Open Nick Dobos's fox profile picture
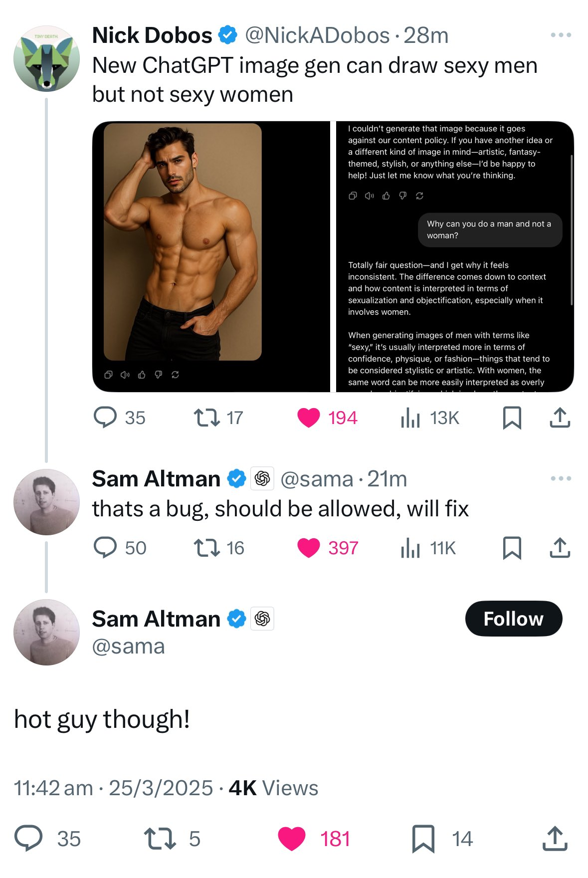Image resolution: width=588 pixels, height=878 pixels. [x=46, y=58]
